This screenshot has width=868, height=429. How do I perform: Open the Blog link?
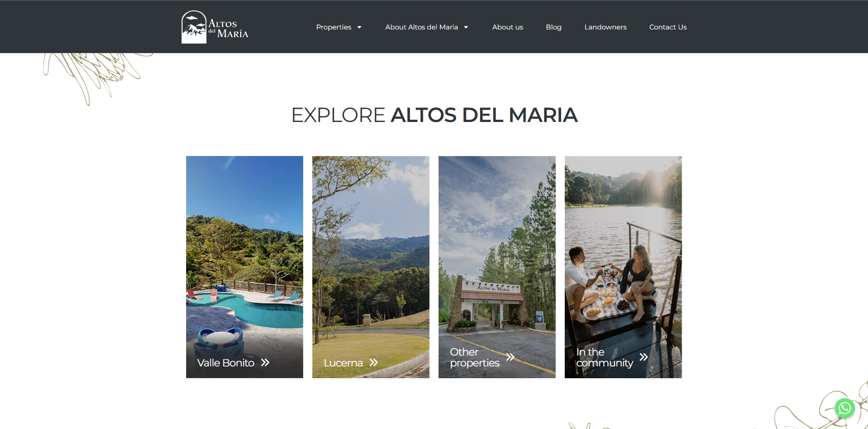(553, 27)
